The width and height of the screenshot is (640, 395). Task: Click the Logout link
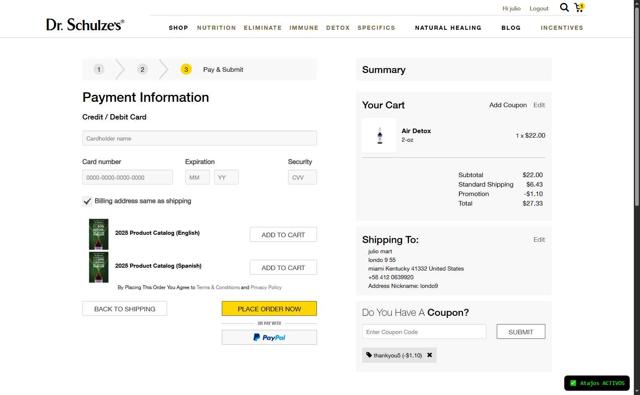click(539, 9)
